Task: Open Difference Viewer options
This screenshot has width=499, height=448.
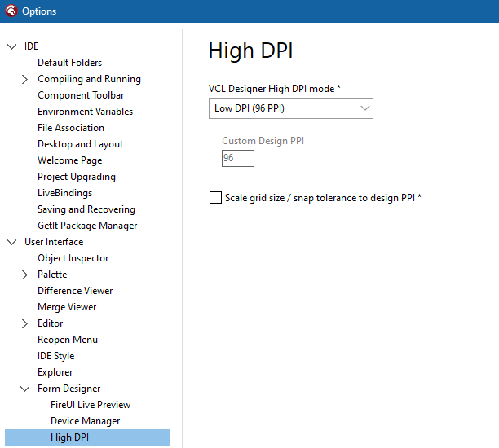Action: click(x=75, y=291)
